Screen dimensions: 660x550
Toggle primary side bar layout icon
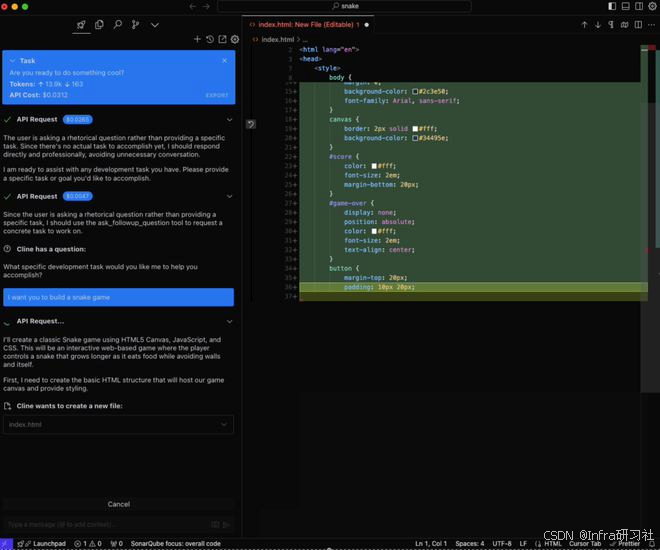point(612,6)
